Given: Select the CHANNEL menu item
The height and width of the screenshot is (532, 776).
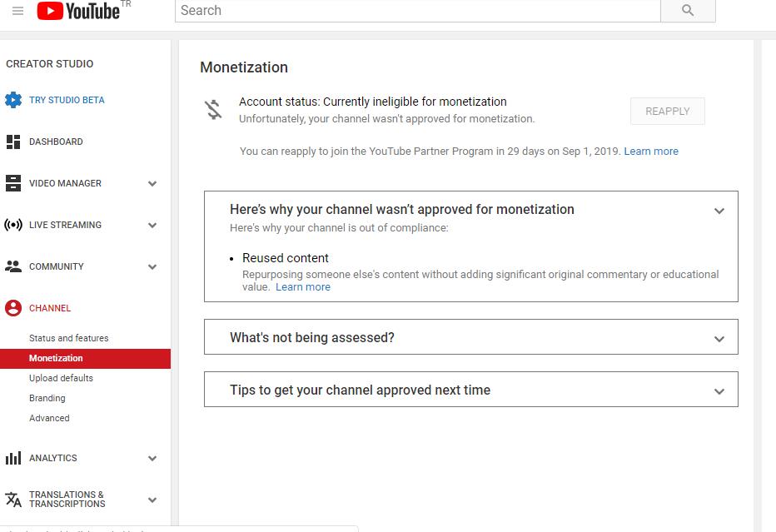Looking at the screenshot, I should pyautogui.click(x=50, y=308).
